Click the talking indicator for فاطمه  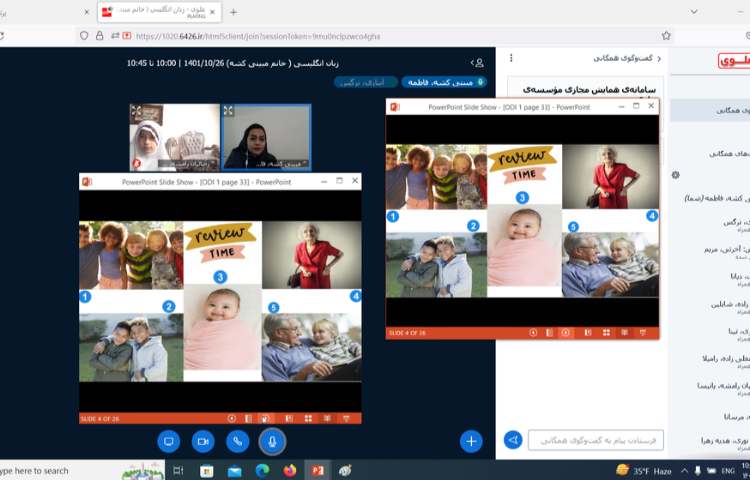444,82
